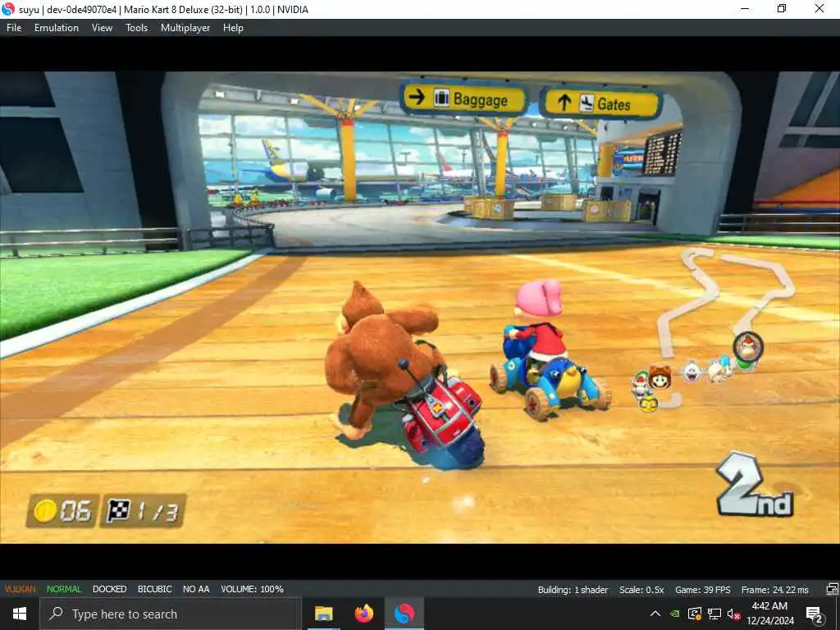The height and width of the screenshot is (630, 840).
Task: Click the Baggage sign in game
Action: click(463, 98)
